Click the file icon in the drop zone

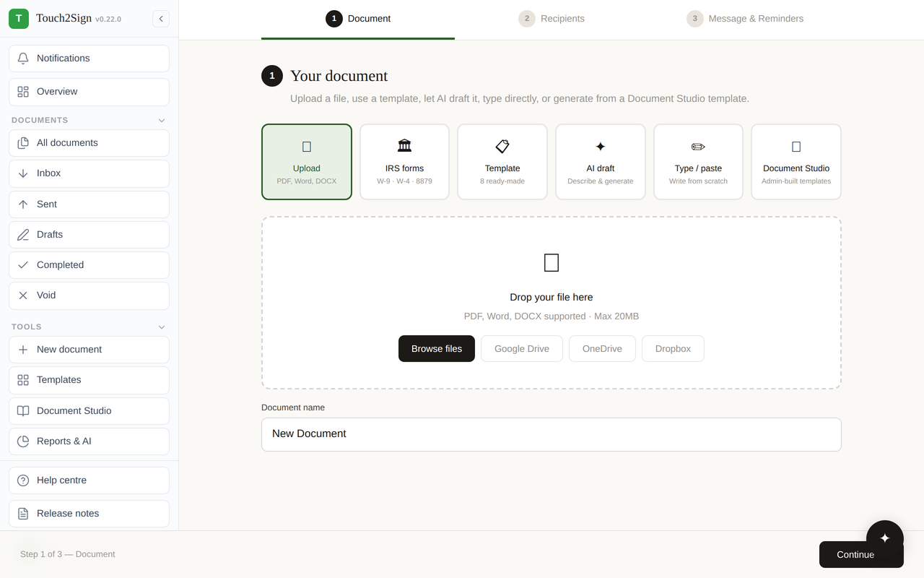[552, 262]
